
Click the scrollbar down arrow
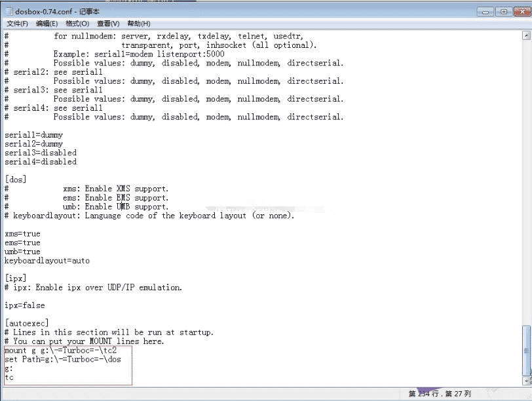[x=526, y=381]
